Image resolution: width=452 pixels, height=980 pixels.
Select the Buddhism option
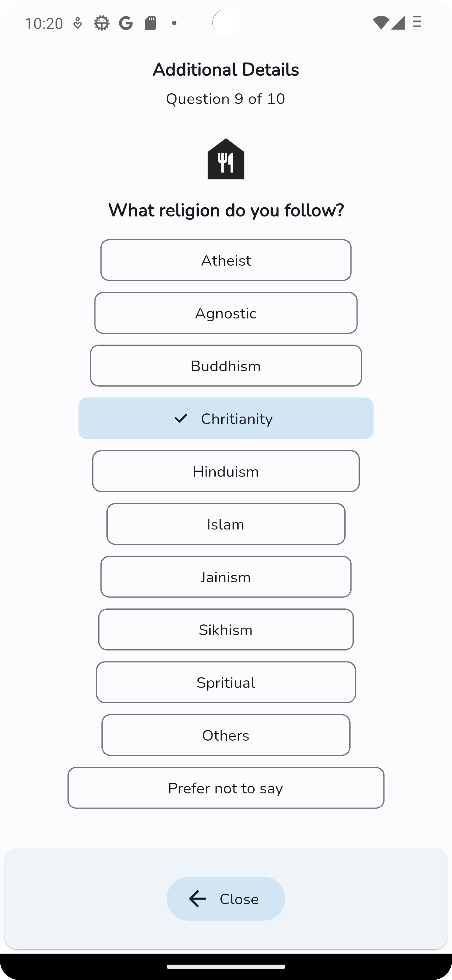coord(226,366)
